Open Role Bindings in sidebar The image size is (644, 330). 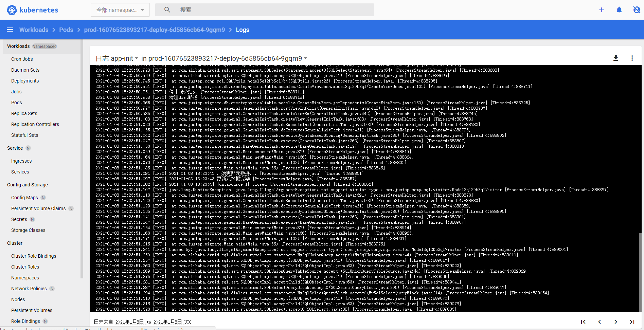tap(25, 321)
